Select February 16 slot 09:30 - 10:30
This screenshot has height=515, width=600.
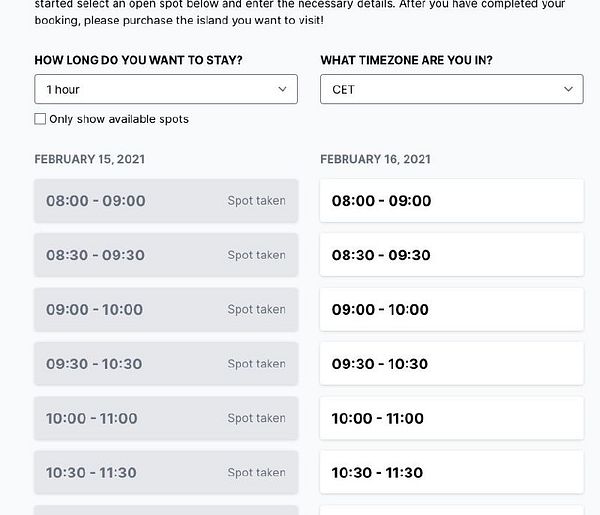[x=451, y=364]
